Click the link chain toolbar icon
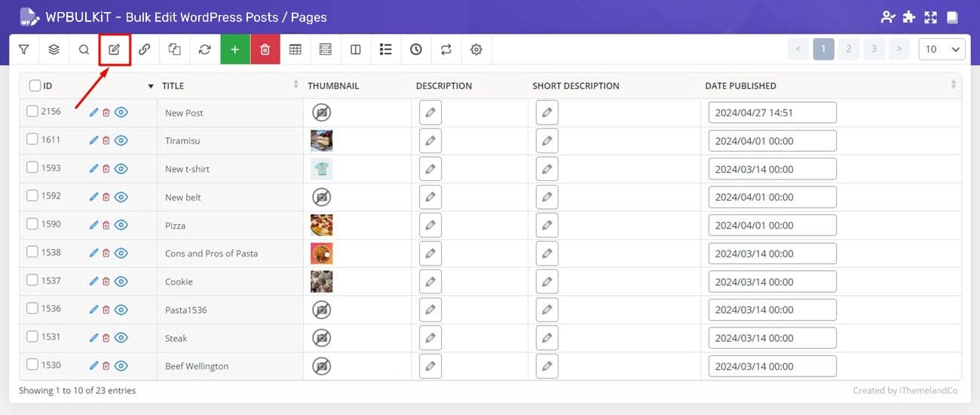 145,50
